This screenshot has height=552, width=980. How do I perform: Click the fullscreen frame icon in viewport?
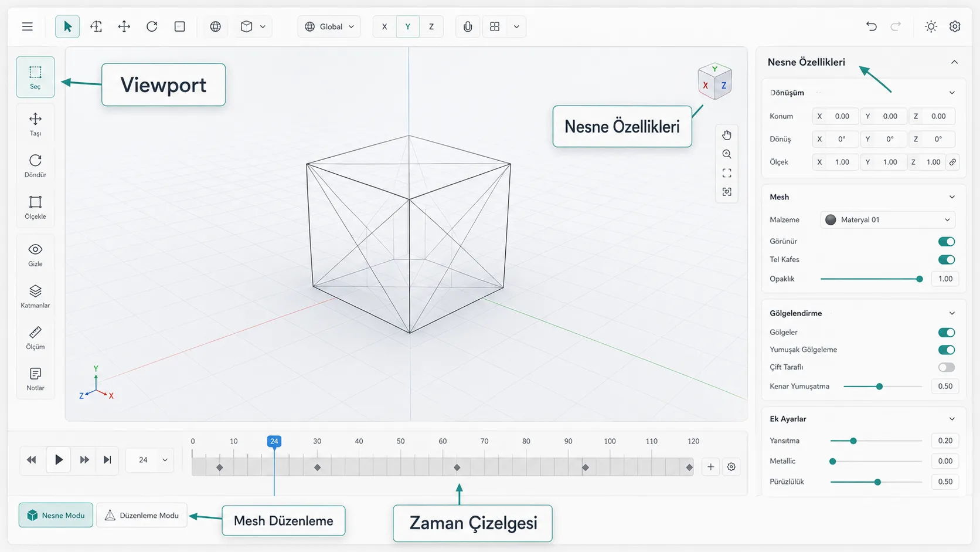click(x=727, y=173)
